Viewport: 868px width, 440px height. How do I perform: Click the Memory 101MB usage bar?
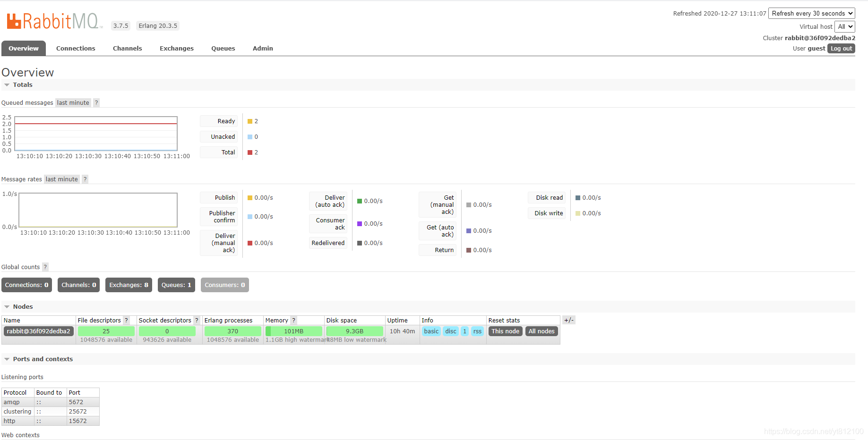[x=293, y=331]
